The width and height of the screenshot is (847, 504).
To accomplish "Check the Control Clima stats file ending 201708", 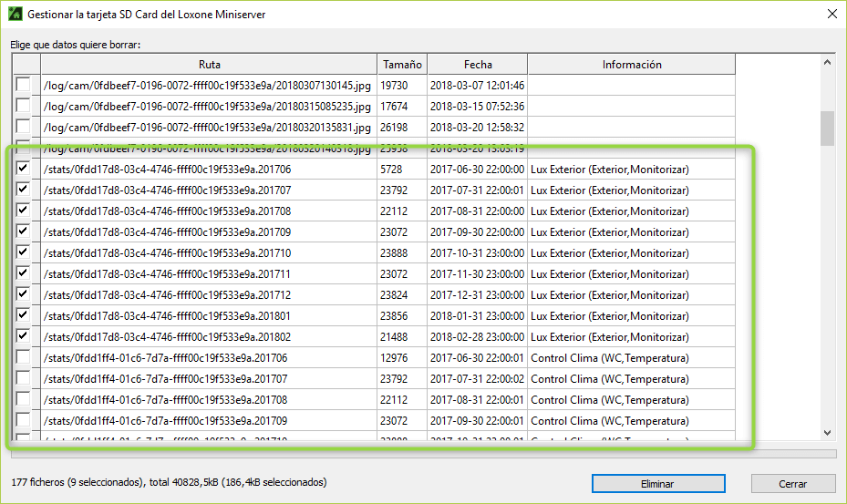I will [24, 400].
